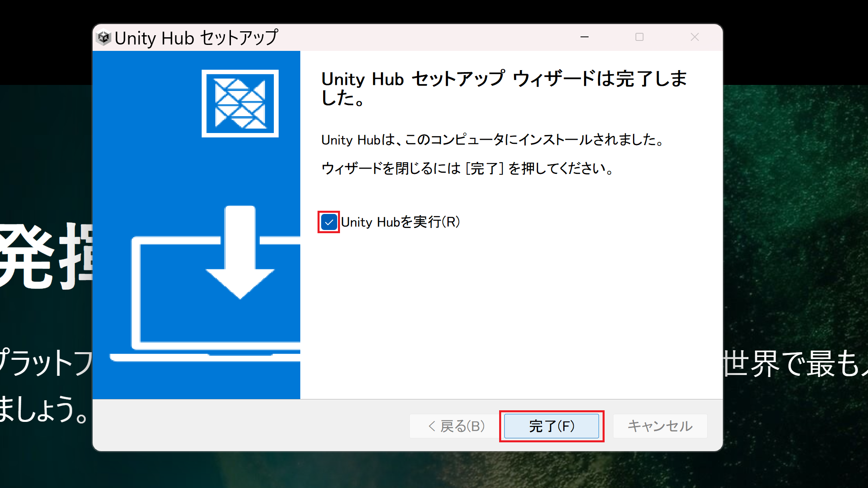
Task: Click the Unity Hub cube icon in title bar
Action: tap(103, 37)
